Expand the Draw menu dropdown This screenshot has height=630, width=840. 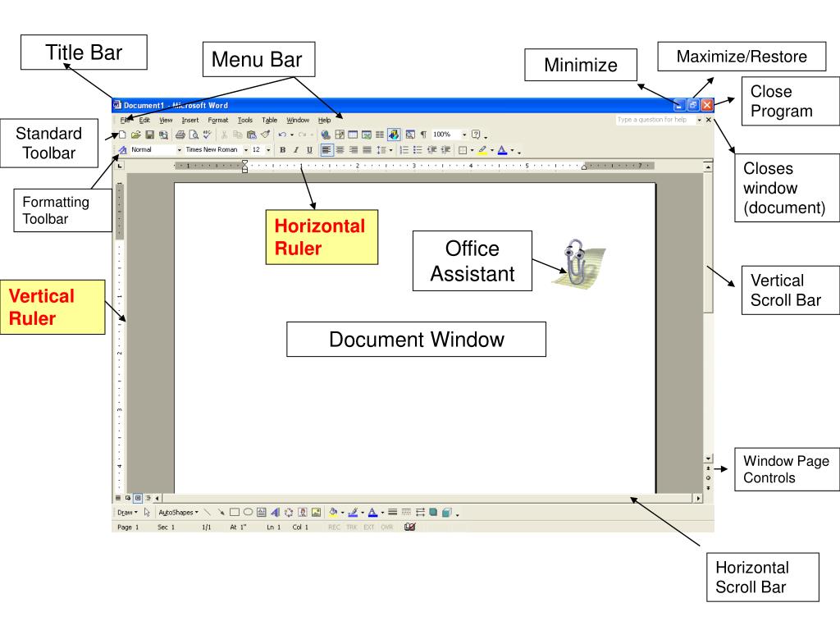pos(127,512)
